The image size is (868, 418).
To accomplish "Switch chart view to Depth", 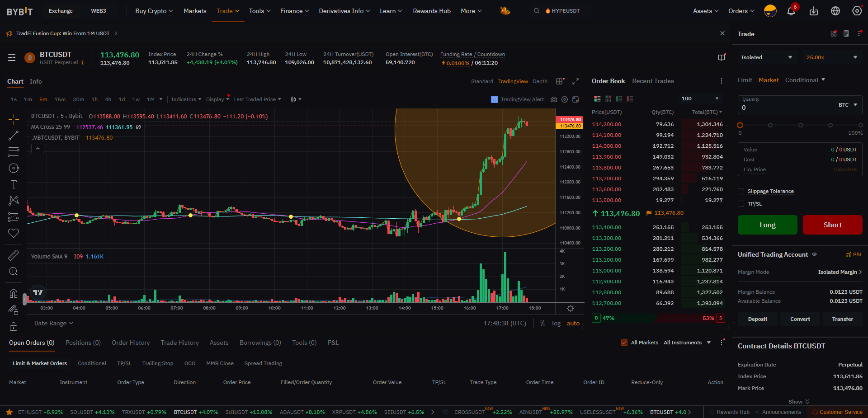I will [540, 81].
